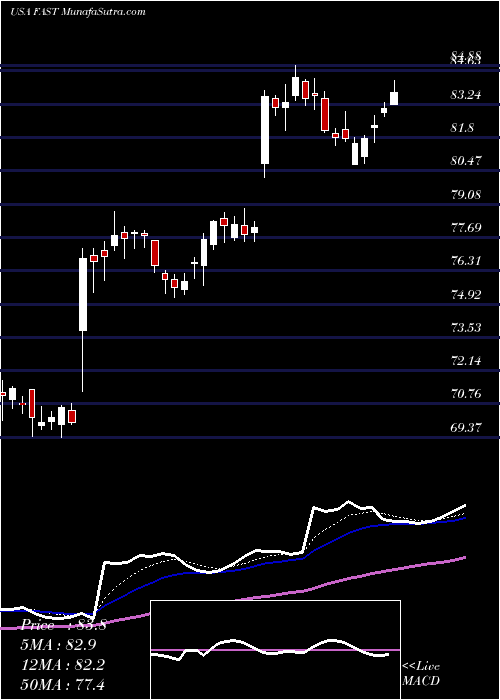
Task: Click the 80.47 price axis label
Action: 466,161
